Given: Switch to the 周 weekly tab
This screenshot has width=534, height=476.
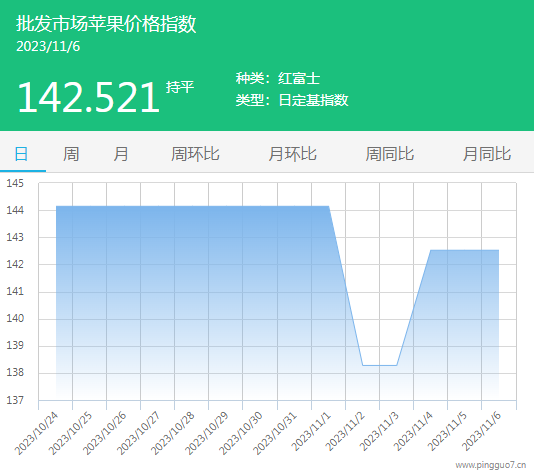Looking at the screenshot, I should (x=71, y=154).
